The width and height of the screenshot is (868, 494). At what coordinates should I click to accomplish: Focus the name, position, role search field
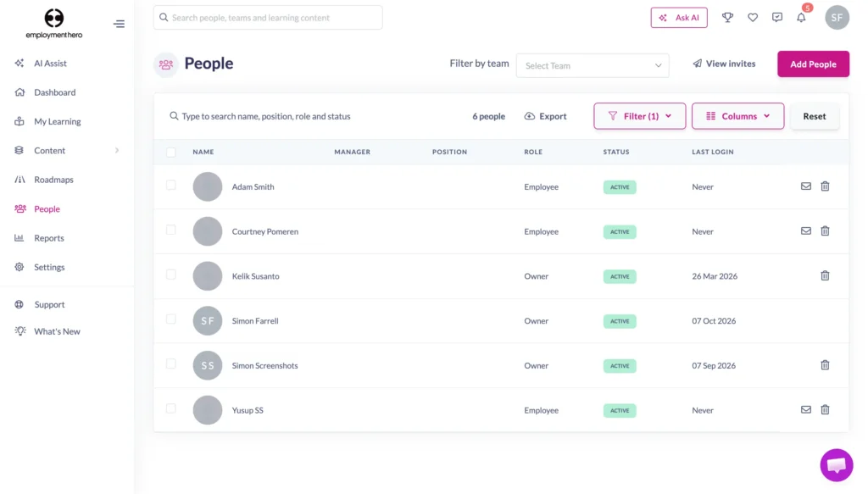[265, 116]
